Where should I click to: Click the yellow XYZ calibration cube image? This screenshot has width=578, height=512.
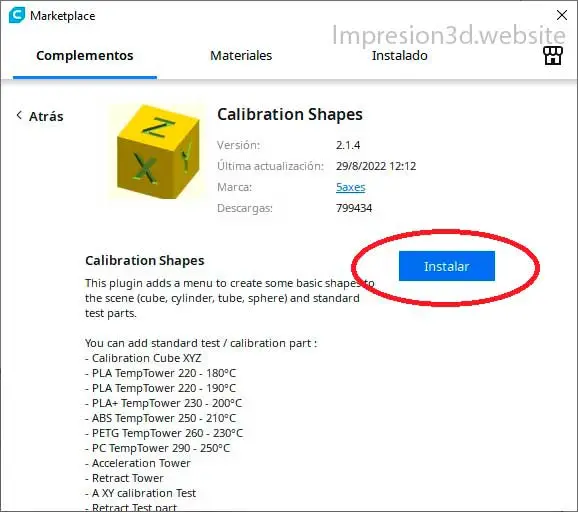tap(158, 151)
